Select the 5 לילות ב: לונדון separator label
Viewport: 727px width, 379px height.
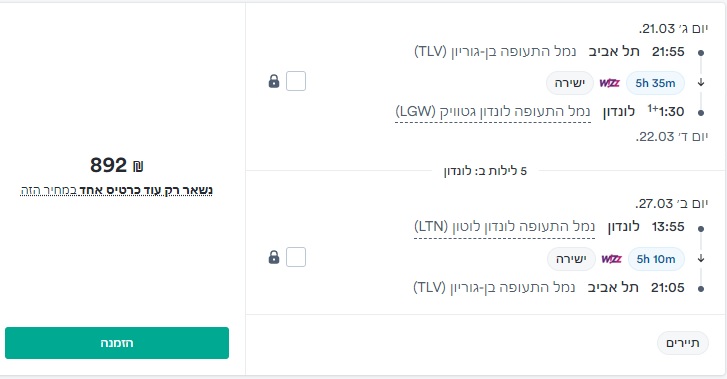(485, 171)
